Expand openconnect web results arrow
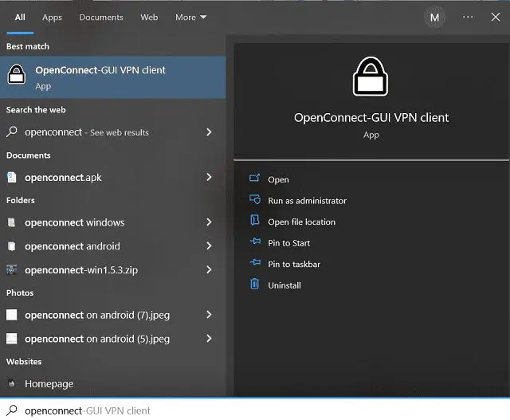The width and height of the screenshot is (510, 420). click(x=209, y=132)
